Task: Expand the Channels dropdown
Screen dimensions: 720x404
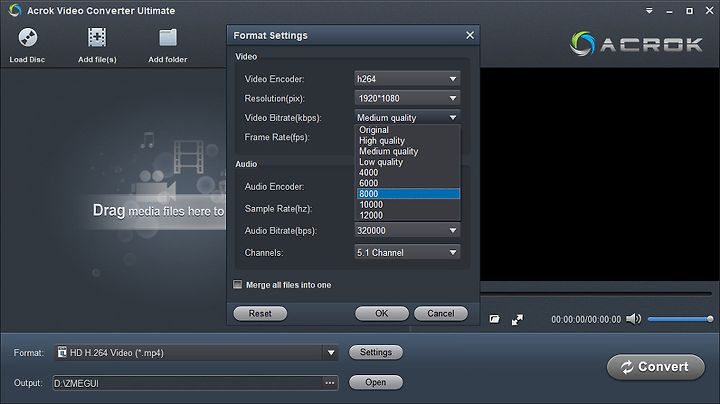Action: click(x=453, y=252)
